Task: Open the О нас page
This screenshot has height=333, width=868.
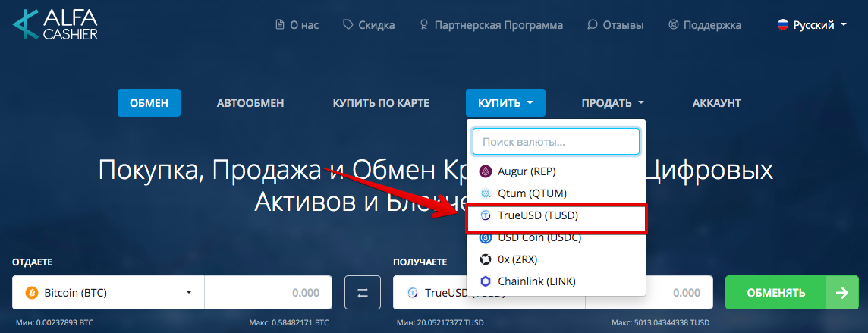Action: coord(297,25)
